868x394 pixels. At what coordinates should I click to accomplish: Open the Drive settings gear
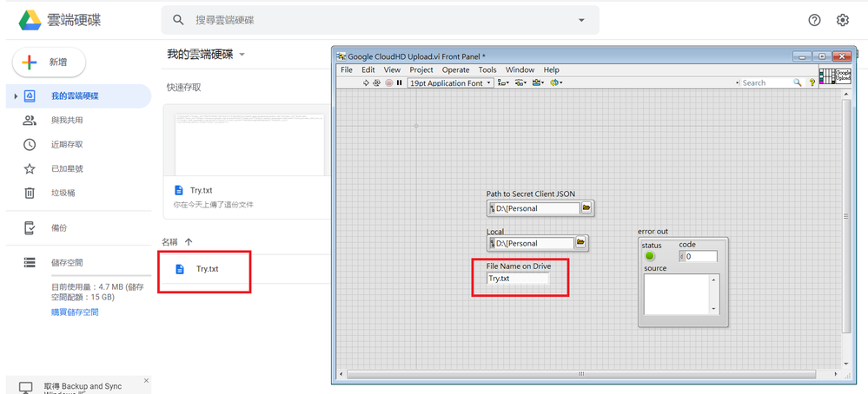click(843, 20)
